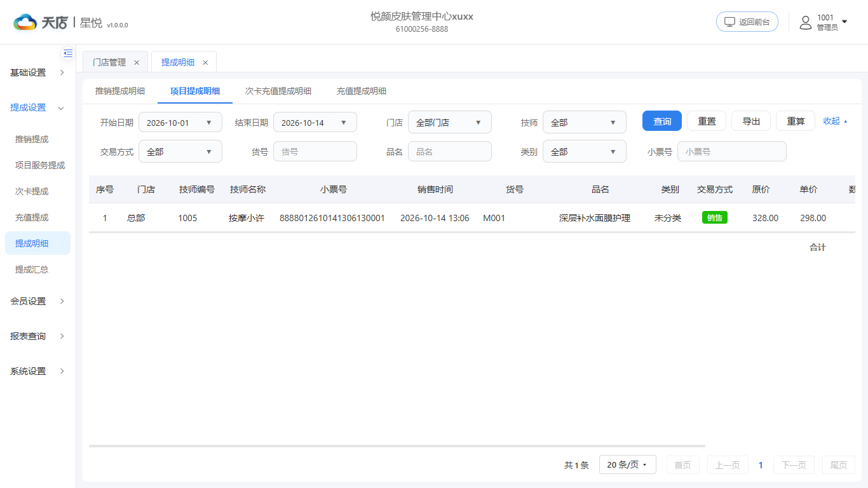Open 次卡提成 in the sidebar

tap(37, 191)
